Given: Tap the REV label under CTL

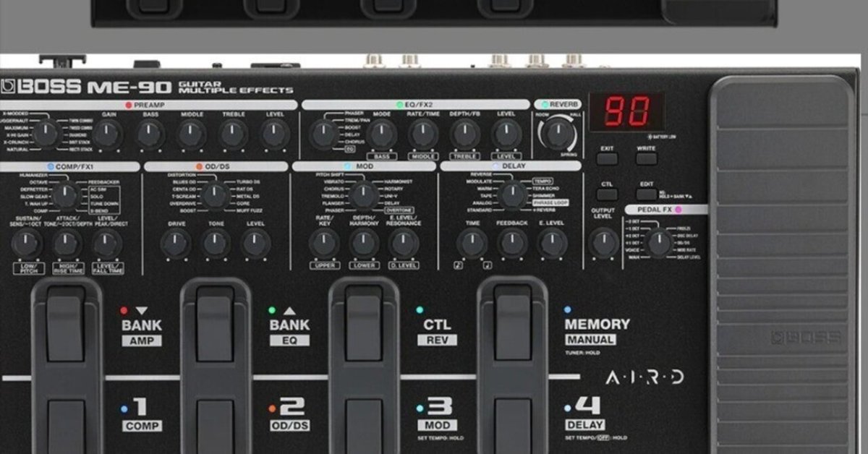Looking at the screenshot, I should click(438, 340).
